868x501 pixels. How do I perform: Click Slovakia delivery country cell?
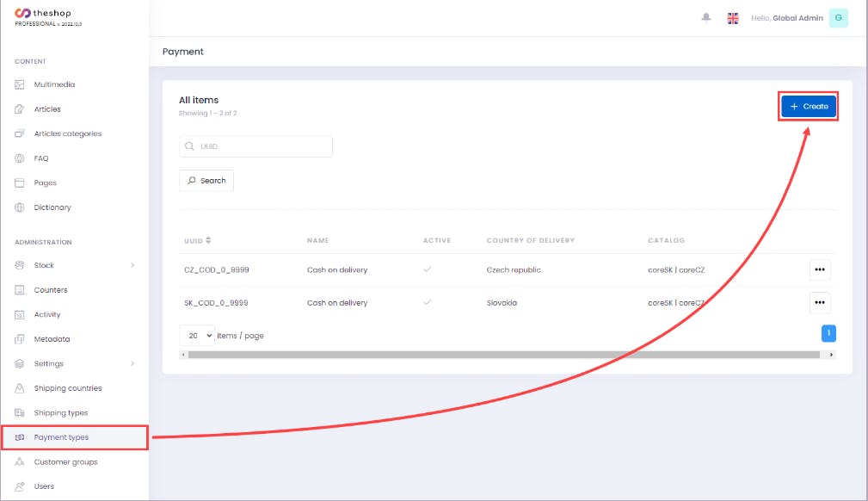pos(502,303)
